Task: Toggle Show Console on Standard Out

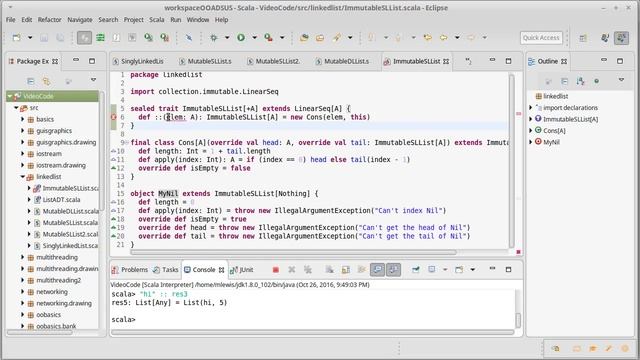Action: [x=378, y=269]
